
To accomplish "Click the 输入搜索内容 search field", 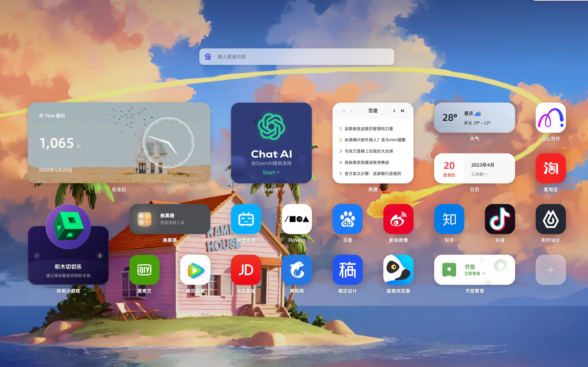I will click(x=297, y=57).
